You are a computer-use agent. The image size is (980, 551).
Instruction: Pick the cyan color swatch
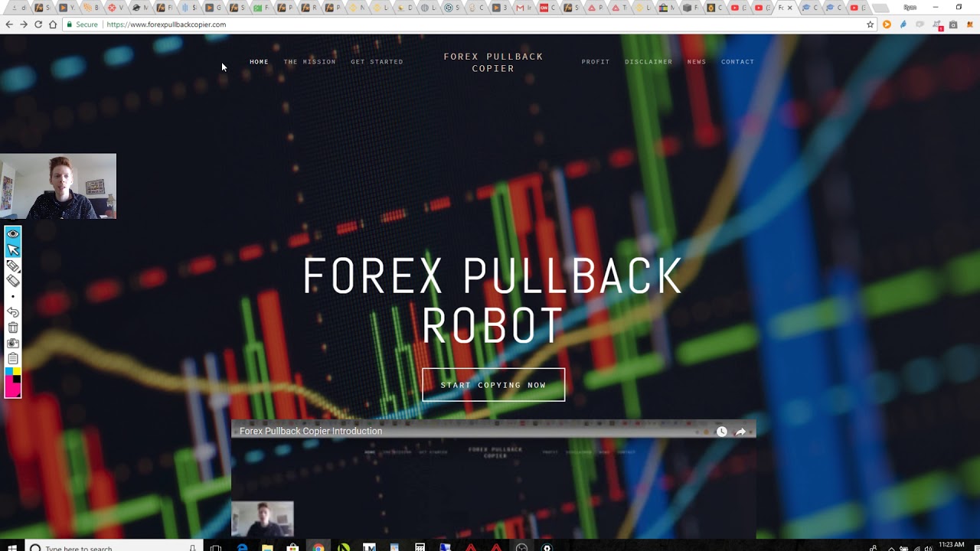pyautogui.click(x=9, y=371)
